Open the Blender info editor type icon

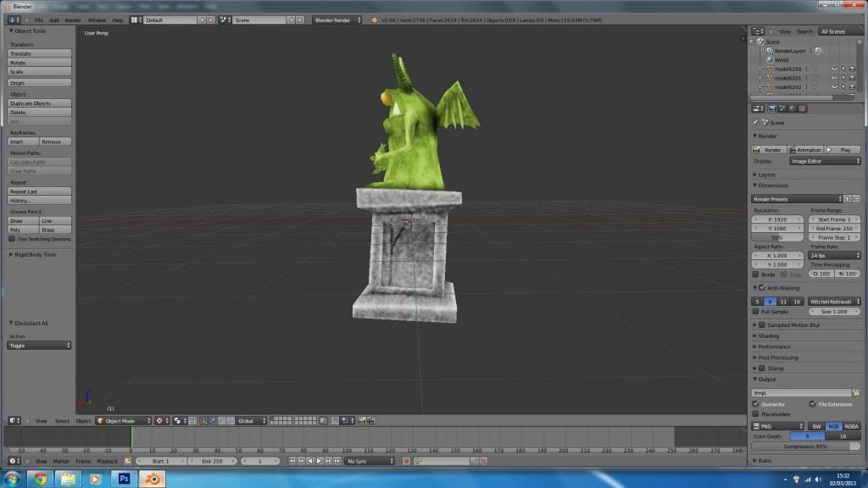point(12,20)
